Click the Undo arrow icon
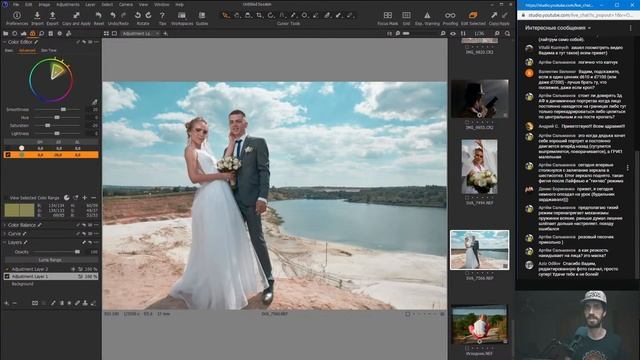Image resolution: width=640 pixels, height=360 pixels. coord(113,16)
